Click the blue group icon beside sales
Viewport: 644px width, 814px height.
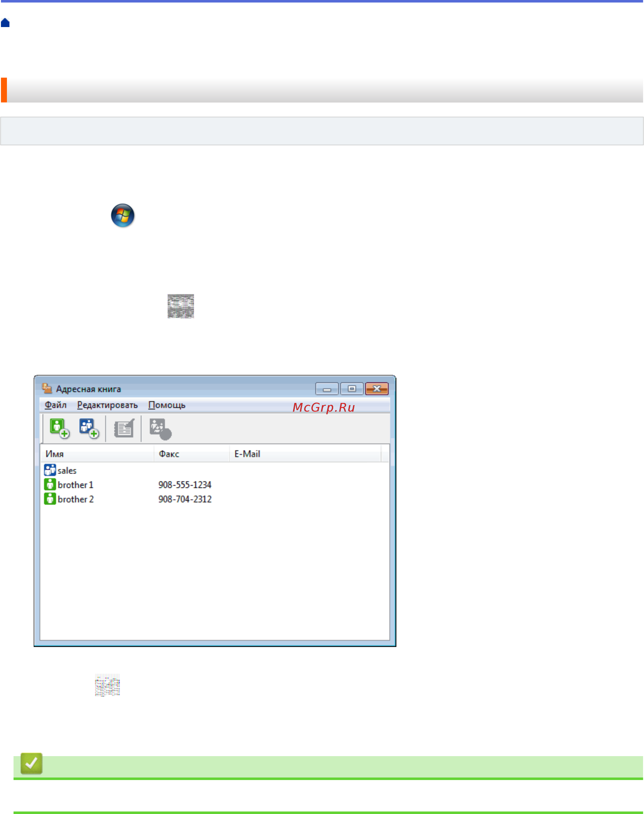tap(50, 470)
